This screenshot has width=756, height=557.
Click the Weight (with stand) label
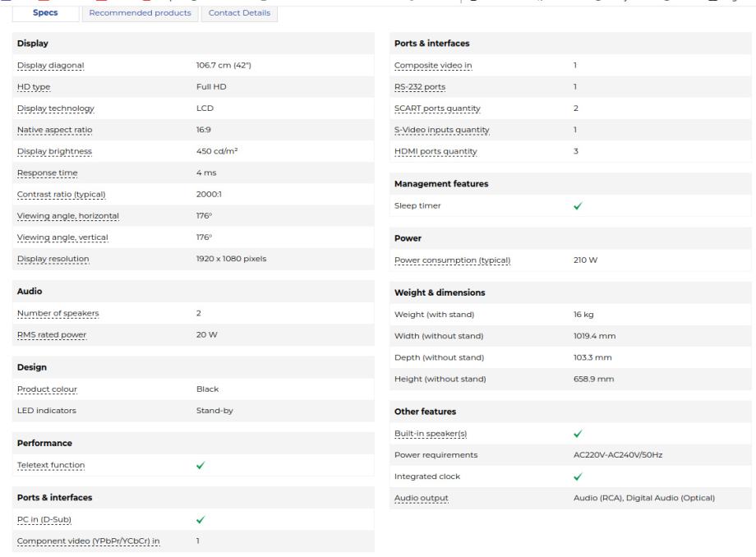pyautogui.click(x=435, y=315)
